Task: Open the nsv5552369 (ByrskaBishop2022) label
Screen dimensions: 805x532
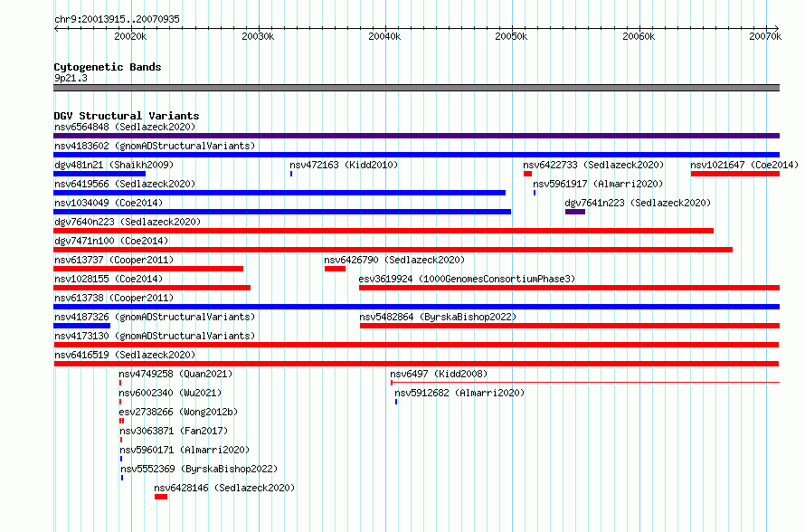Action: (199, 469)
